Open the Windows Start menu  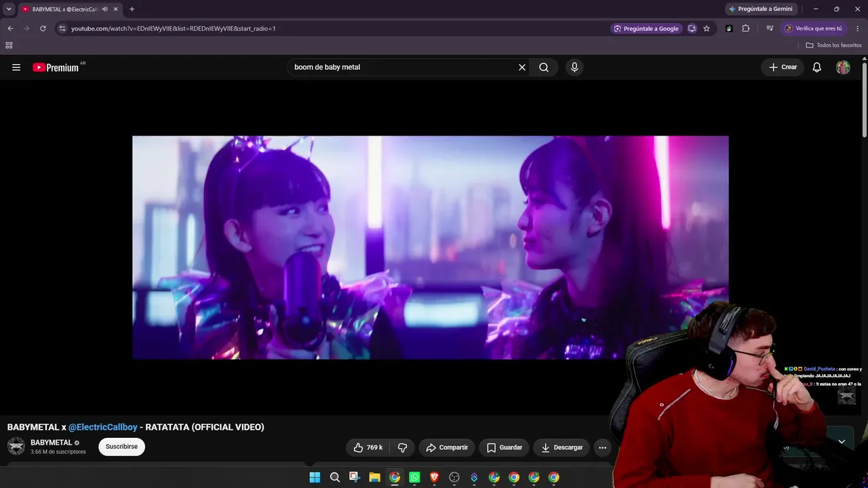coord(315,477)
